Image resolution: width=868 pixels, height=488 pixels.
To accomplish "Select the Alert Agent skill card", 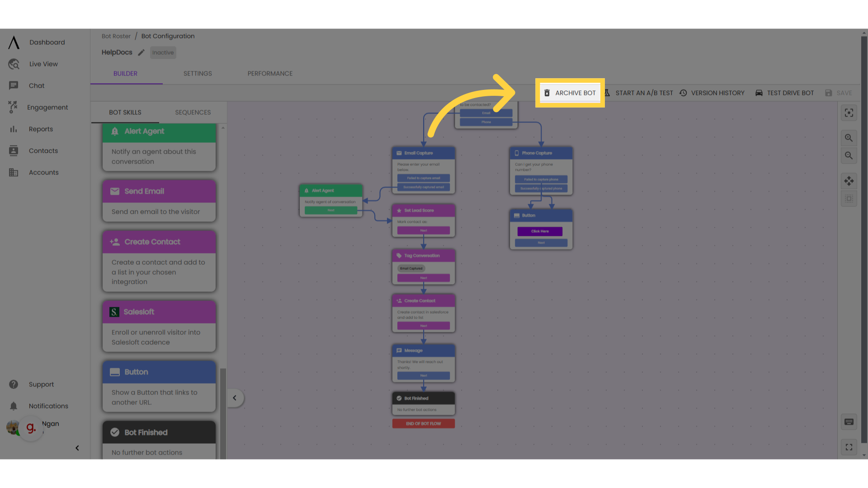I will 159,146.
